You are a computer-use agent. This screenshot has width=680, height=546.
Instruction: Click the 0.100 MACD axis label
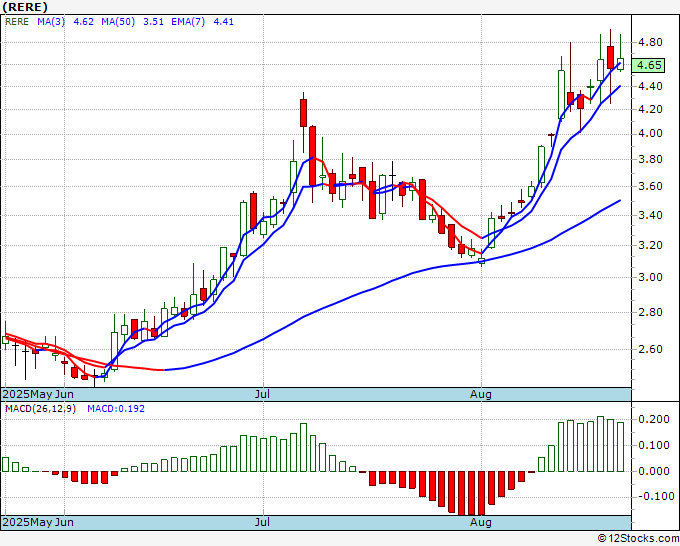point(654,445)
